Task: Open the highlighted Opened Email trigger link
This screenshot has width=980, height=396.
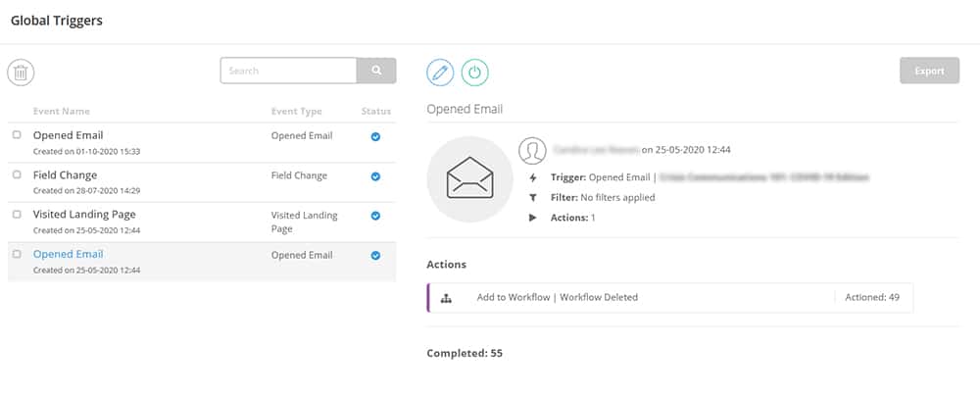Action: (68, 254)
